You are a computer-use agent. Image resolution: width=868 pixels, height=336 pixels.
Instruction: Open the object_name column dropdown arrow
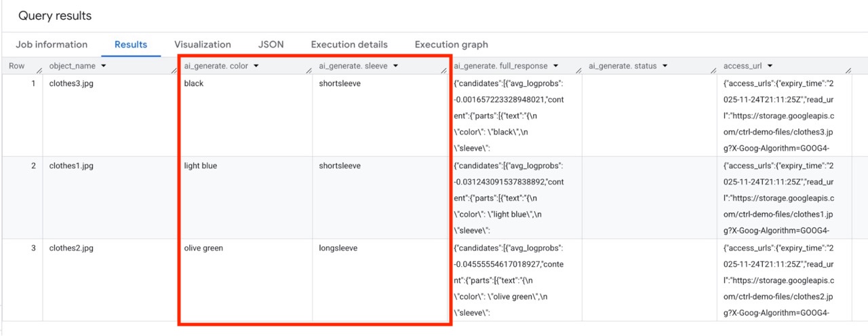103,66
